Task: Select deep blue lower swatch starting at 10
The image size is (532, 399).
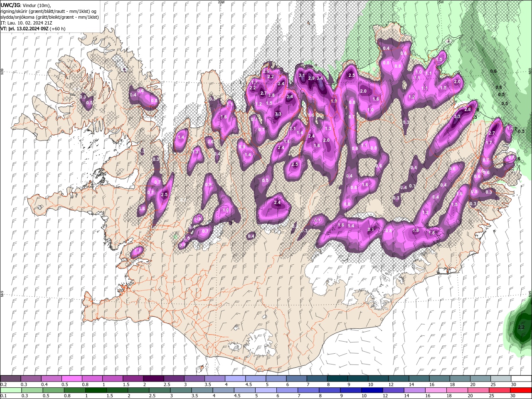Action: coord(372,390)
